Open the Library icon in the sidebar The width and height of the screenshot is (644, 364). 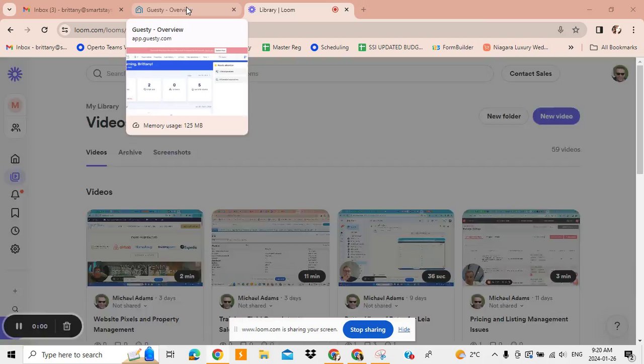[x=15, y=177]
